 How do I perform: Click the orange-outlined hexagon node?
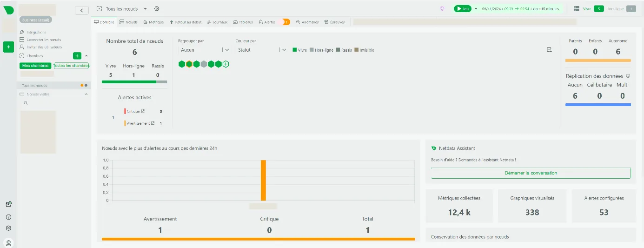tap(189, 64)
